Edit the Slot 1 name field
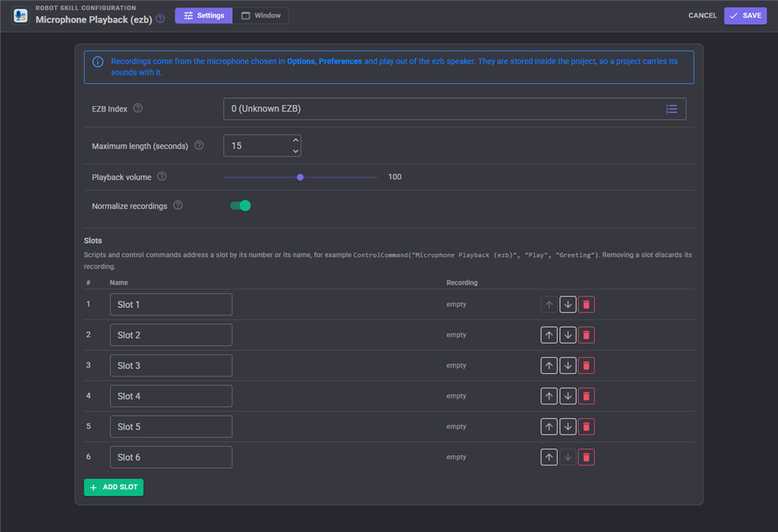 pos(171,304)
